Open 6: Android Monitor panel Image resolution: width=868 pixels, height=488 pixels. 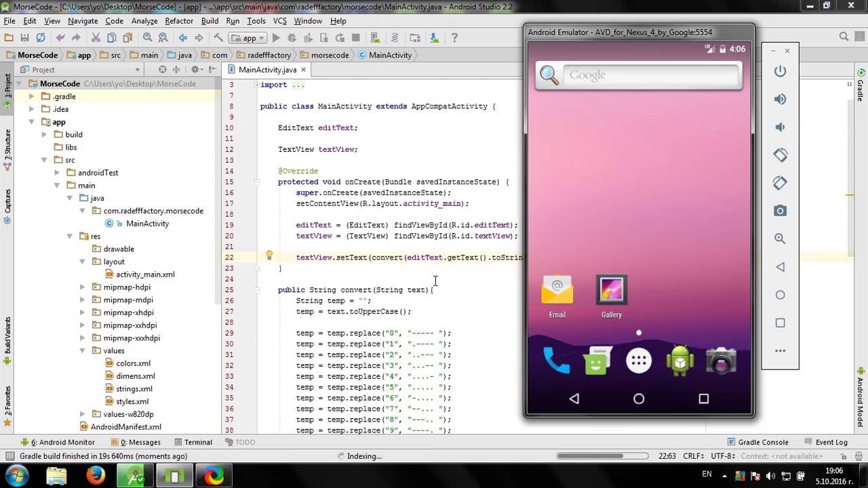pos(58,442)
